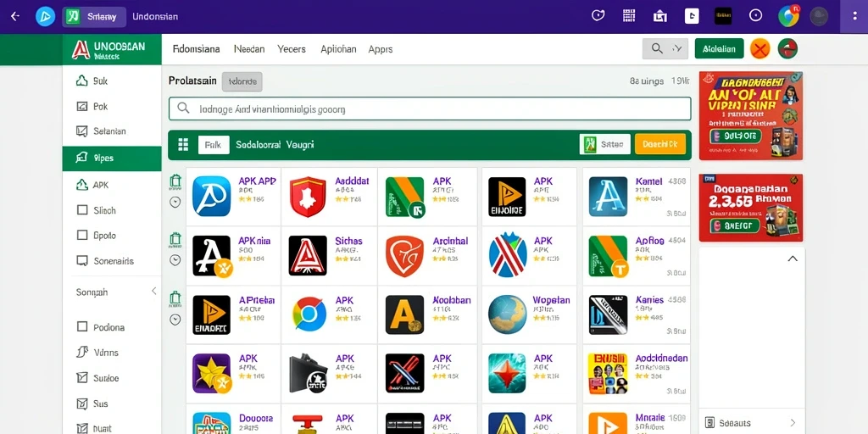Screen dimensions: 868x434
Task: Open the Fdomsiana menu
Action: coord(196,48)
